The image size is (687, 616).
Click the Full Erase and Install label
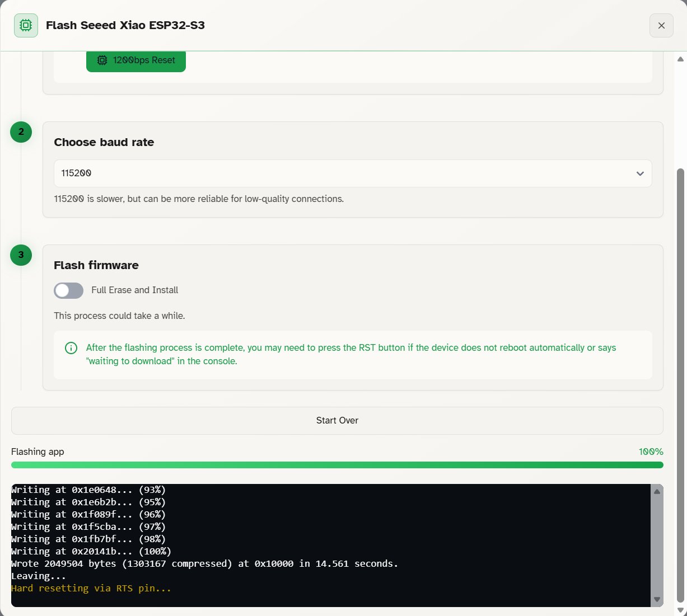(x=134, y=290)
